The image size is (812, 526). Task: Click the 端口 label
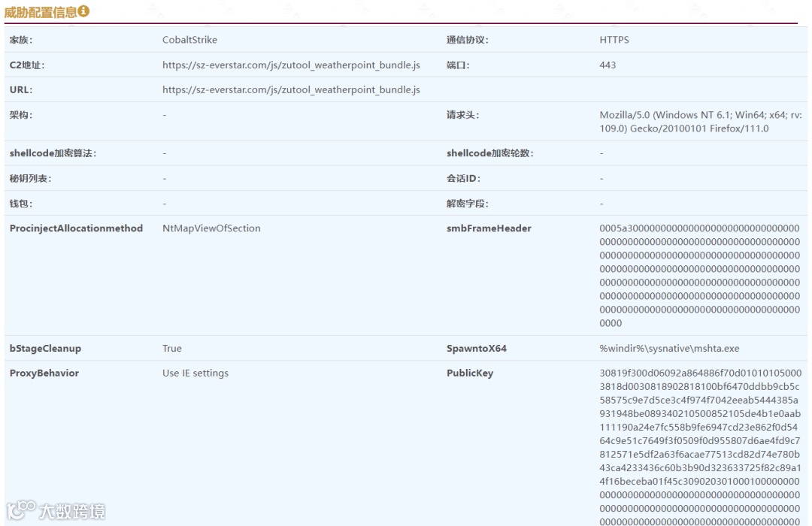458,65
